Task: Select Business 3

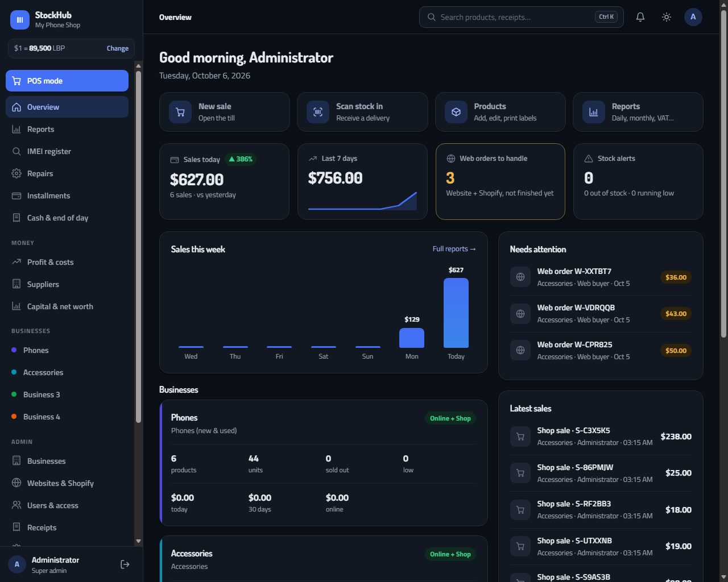Action: (67, 394)
